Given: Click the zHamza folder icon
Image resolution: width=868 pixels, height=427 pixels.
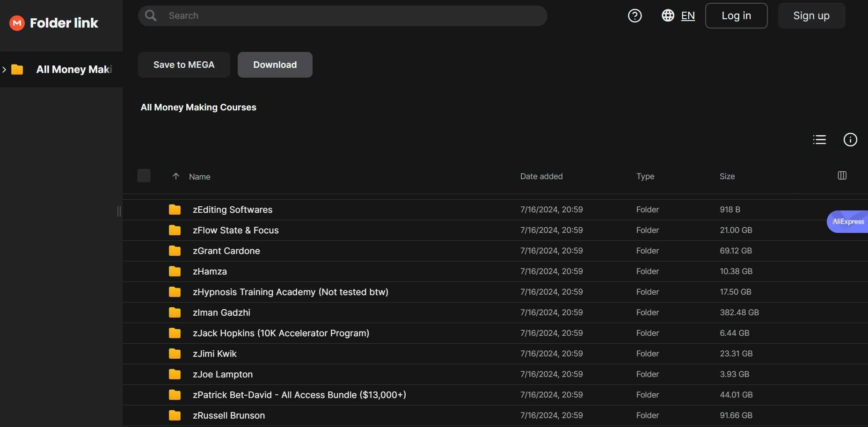Looking at the screenshot, I should click(x=175, y=271).
